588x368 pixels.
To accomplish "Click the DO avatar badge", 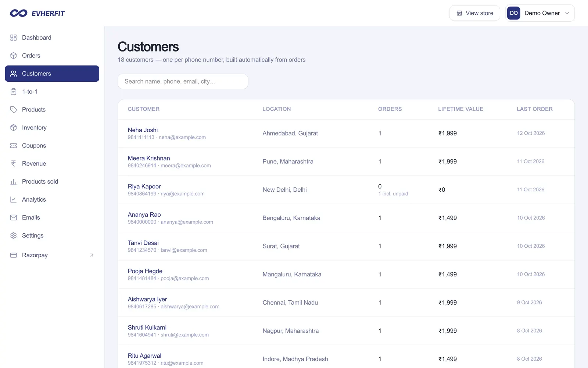I will (514, 13).
